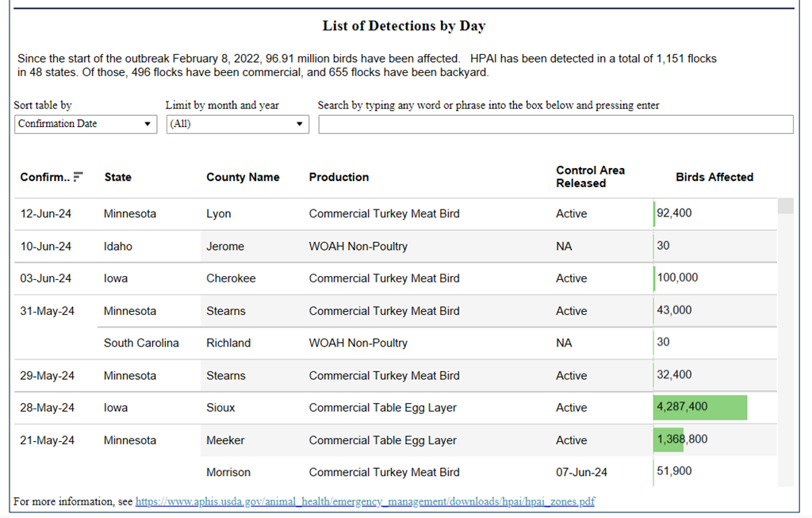Click the table vertical scrollbar thumb
Screen dimensions: 812x518
[785, 206]
